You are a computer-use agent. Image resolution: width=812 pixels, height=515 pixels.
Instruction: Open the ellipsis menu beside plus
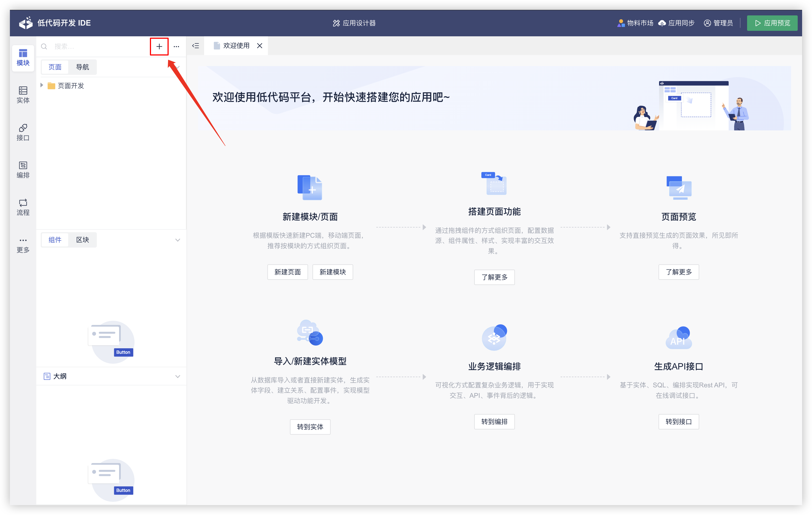(176, 46)
